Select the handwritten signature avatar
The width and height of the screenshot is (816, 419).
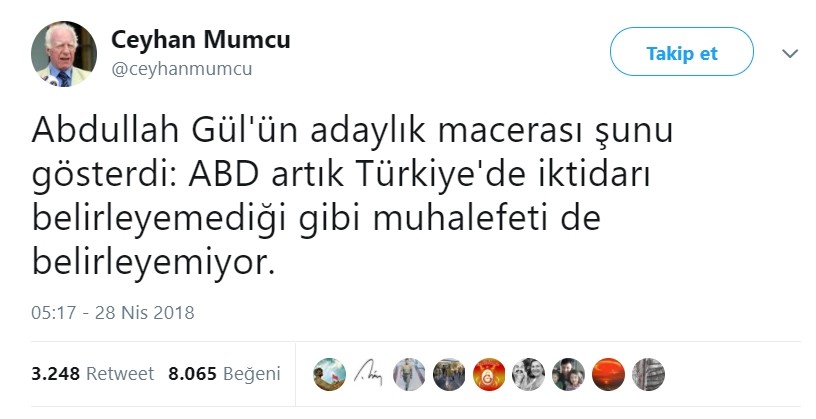pyautogui.click(x=370, y=373)
